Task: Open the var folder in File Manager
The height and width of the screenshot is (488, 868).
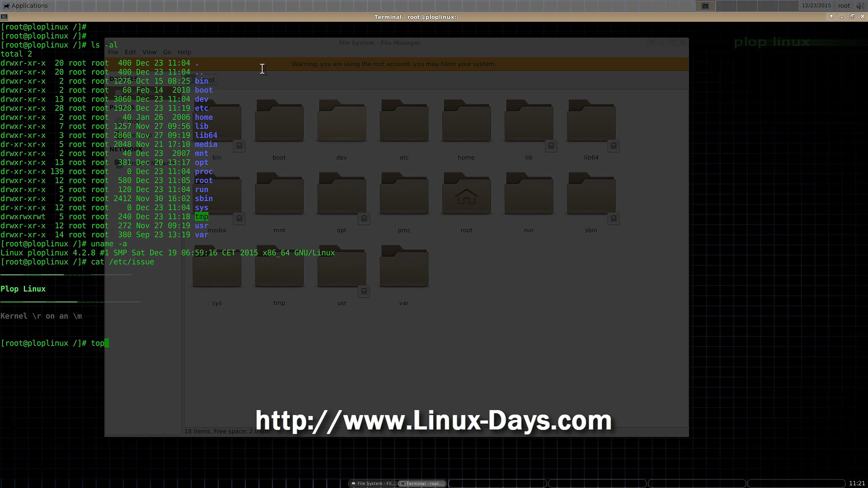Action: tap(404, 267)
